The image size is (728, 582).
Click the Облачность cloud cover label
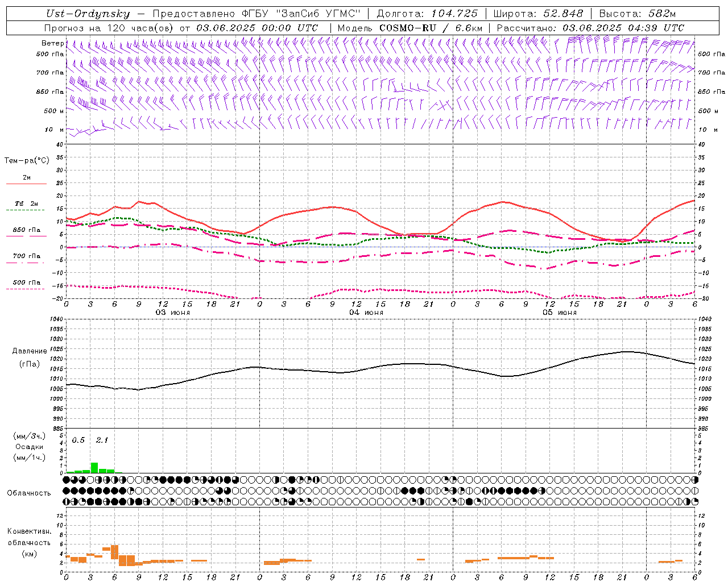click(x=29, y=493)
